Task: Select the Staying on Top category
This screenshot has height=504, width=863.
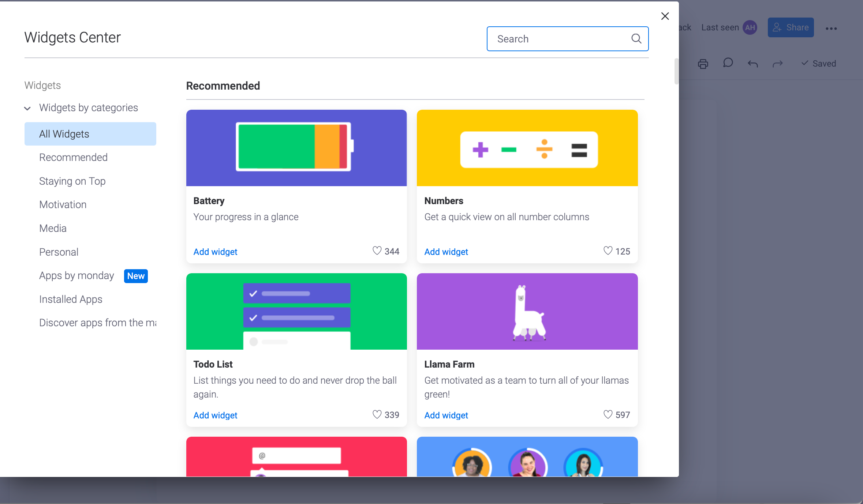Action: (x=72, y=181)
